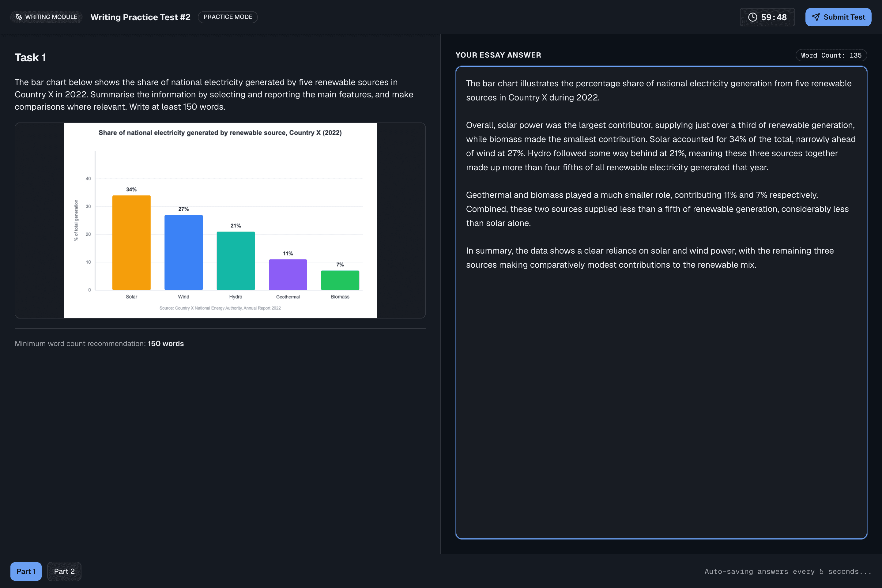882x588 pixels.
Task: Click the '% of total generation' axis label
Action: (76, 221)
